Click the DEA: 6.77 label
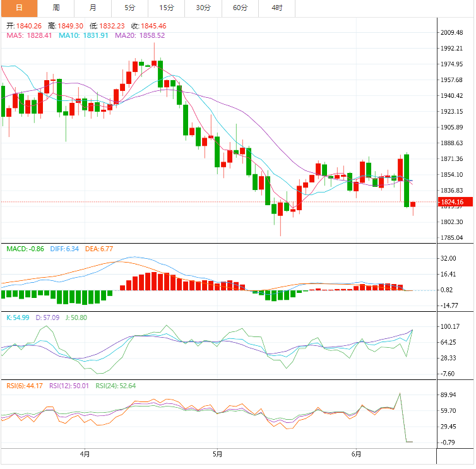Viewport: 476px width, 469px height. click(x=99, y=249)
